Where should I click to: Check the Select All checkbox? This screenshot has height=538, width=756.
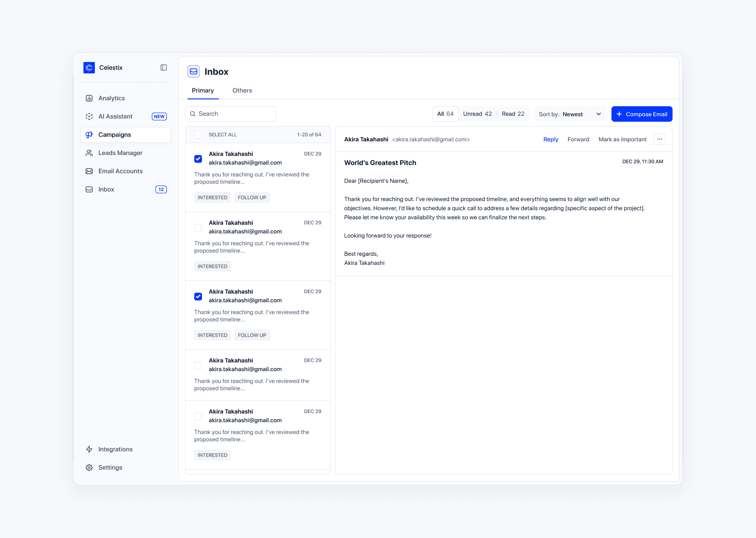(198, 134)
